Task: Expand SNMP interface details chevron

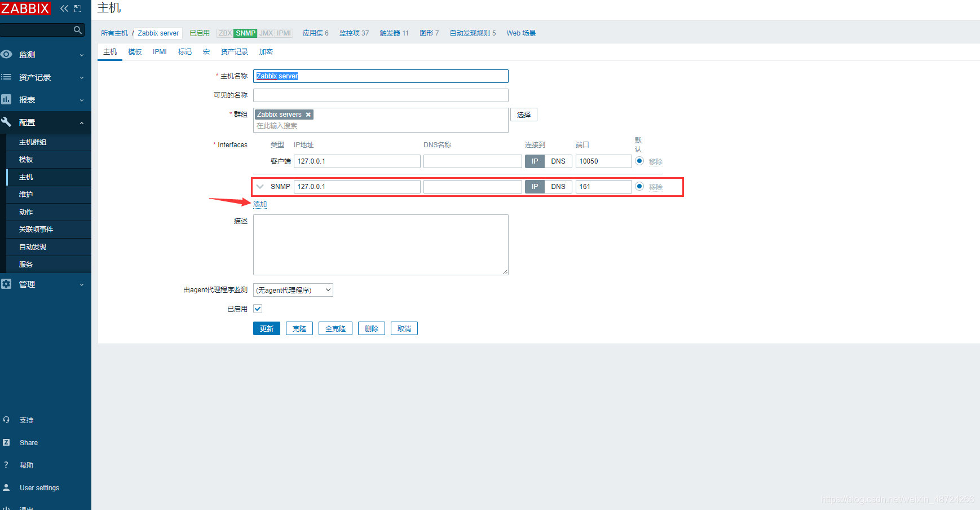Action: 260,187
